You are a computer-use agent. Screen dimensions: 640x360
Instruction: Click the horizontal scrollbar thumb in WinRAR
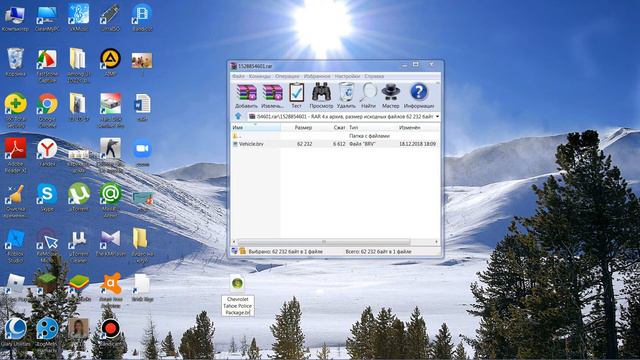[324, 242]
